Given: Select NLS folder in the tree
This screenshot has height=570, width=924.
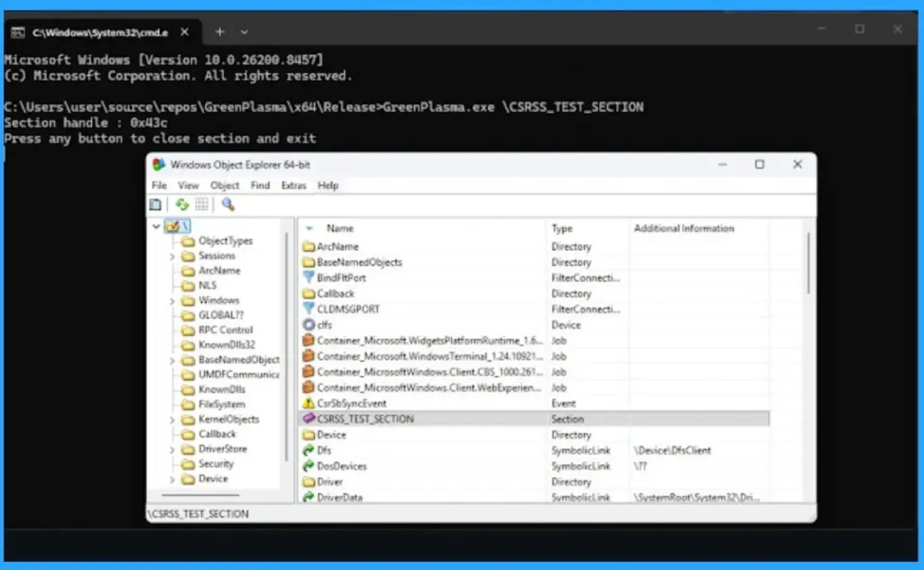Looking at the screenshot, I should (208, 286).
